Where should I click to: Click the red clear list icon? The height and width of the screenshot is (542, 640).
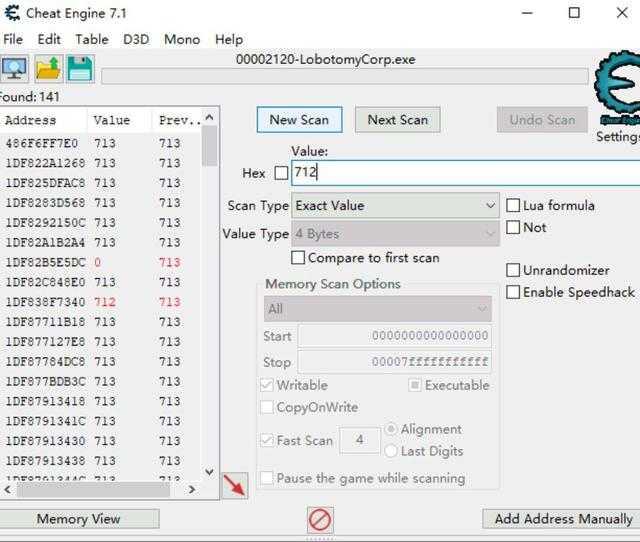click(x=320, y=520)
